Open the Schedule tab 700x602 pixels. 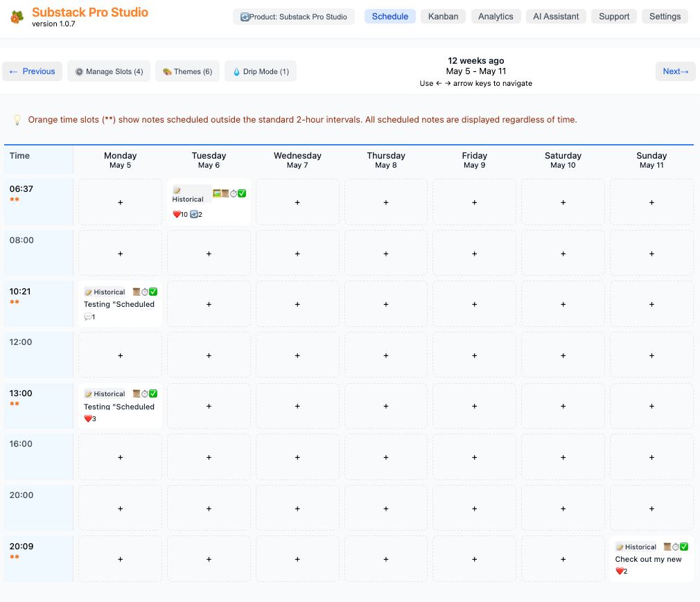390,17
